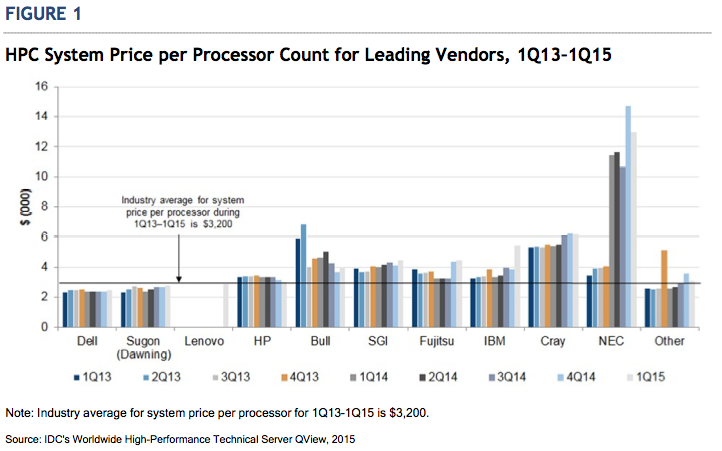Click the industry average annotation text
Viewport: 722px width, 451px height.
tap(183, 212)
